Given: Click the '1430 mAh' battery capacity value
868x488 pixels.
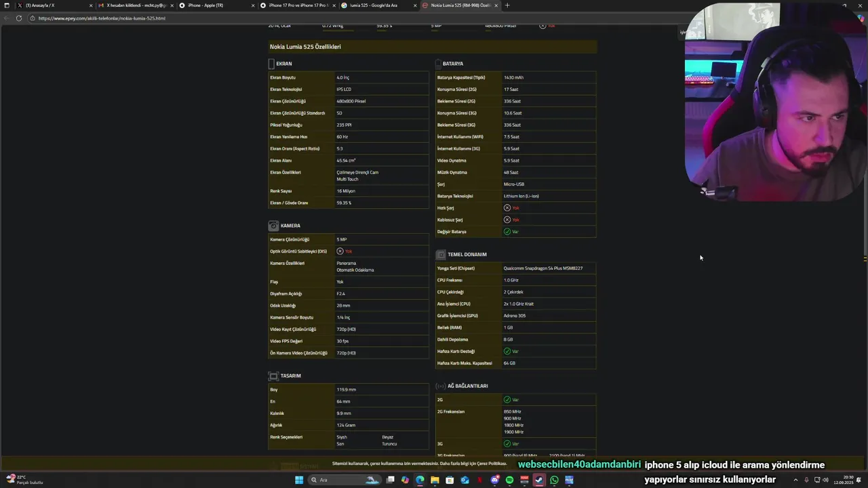Looking at the screenshot, I should (x=513, y=77).
